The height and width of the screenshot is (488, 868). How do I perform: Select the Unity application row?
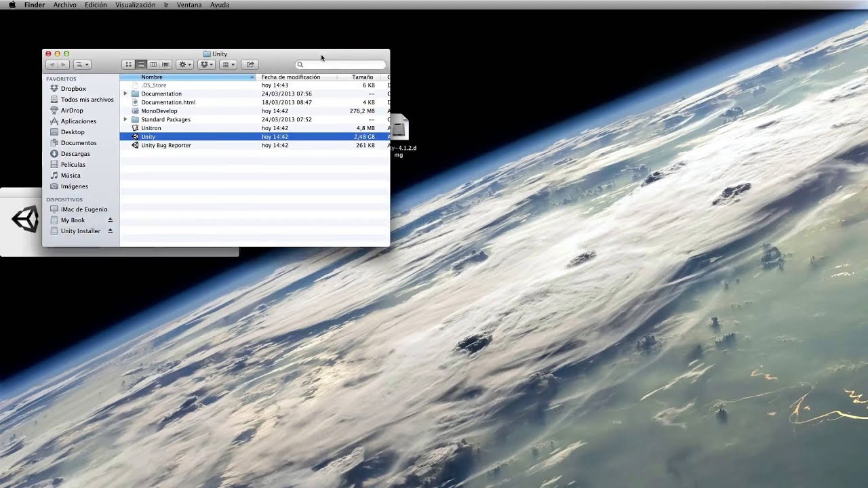pos(254,137)
